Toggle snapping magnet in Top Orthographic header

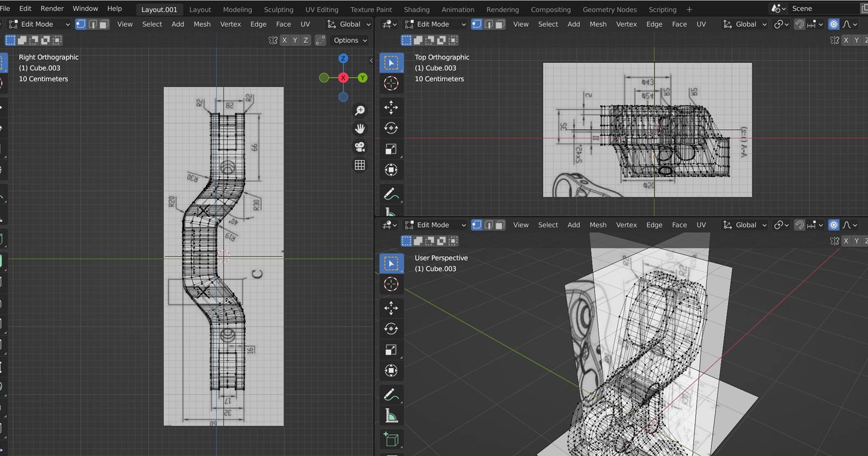point(799,24)
